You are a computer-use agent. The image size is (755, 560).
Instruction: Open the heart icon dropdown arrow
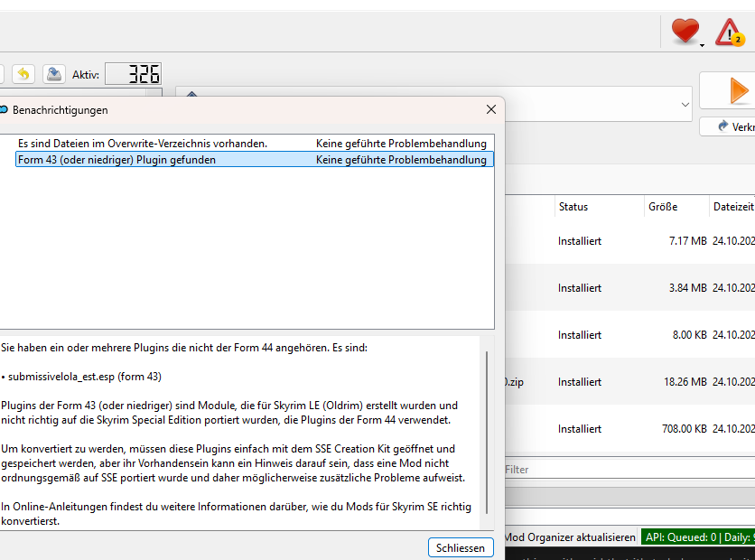[x=702, y=45]
